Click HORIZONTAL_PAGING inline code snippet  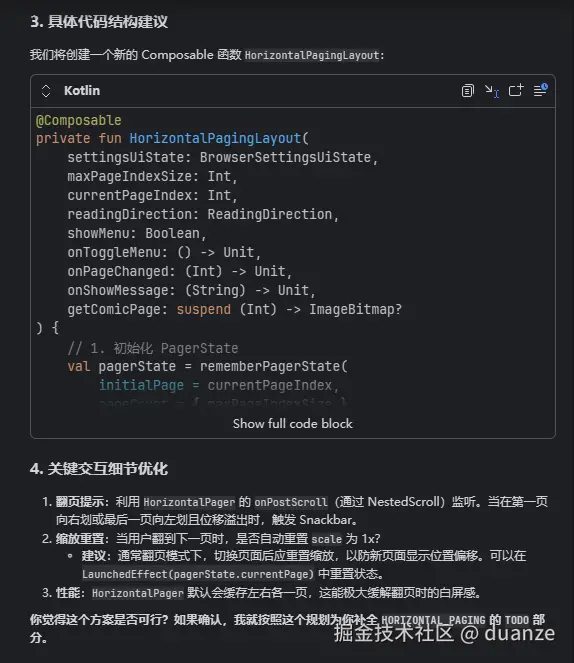point(433,620)
